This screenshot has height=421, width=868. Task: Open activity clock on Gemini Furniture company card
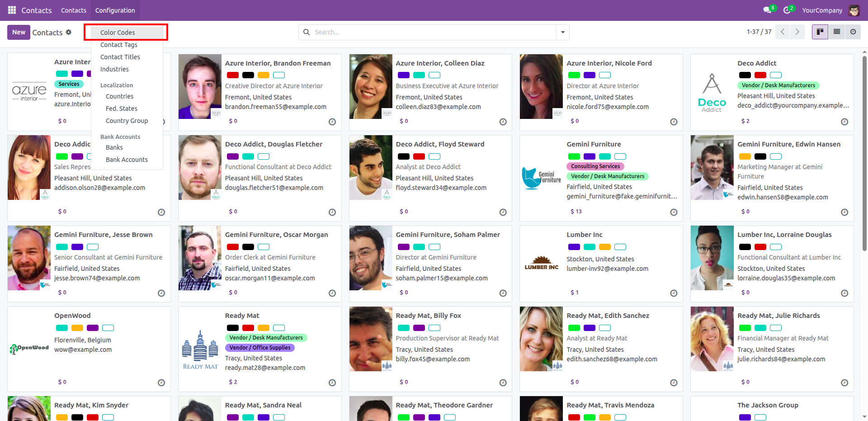point(674,212)
